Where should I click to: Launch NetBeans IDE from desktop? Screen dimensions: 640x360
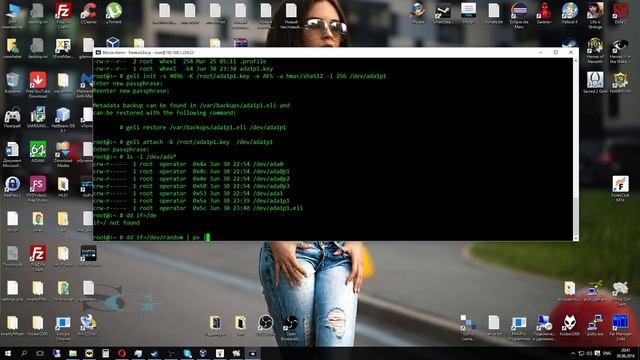63,119
